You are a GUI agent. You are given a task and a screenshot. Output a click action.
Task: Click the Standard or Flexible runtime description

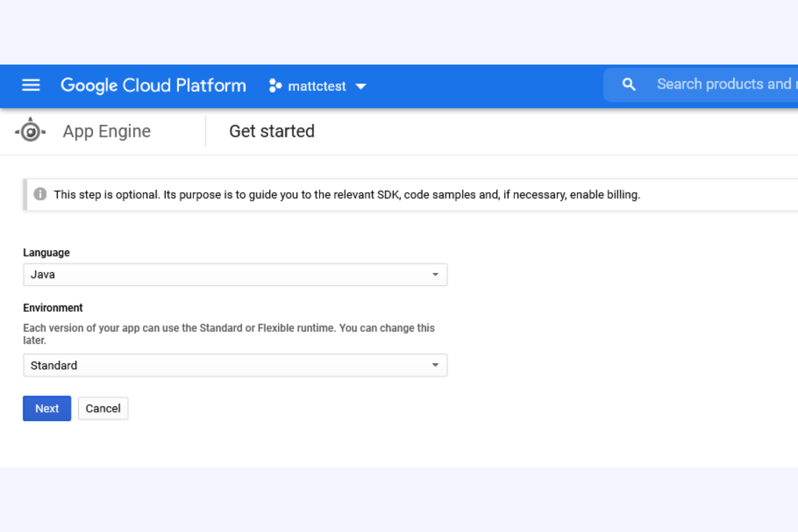tap(229, 334)
